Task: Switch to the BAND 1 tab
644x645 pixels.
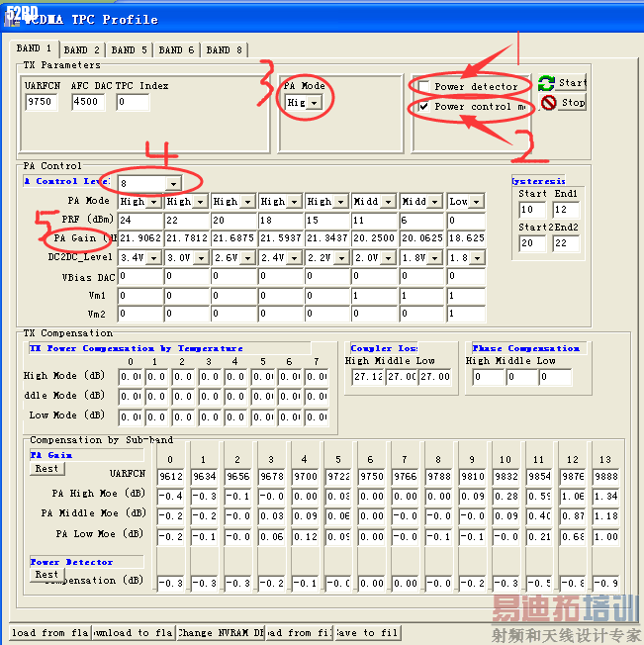Action: tap(35, 48)
